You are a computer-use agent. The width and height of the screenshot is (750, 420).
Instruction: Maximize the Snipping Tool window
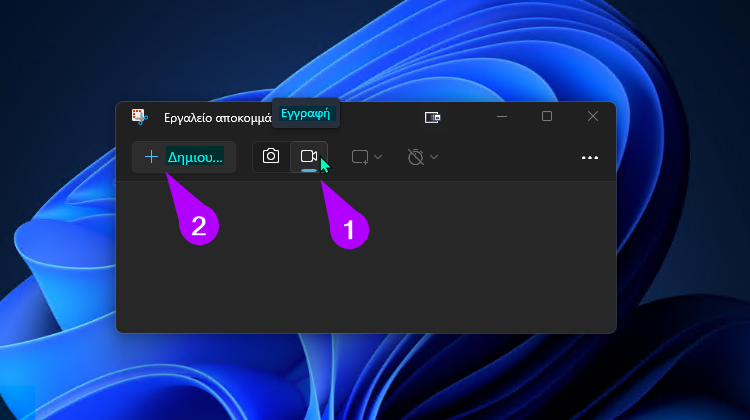[x=547, y=116]
